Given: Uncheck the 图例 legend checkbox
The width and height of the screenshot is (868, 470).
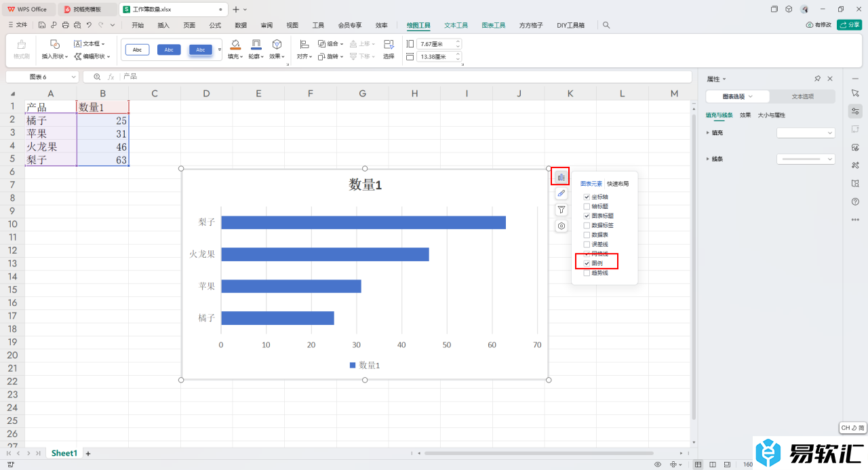Looking at the screenshot, I should [x=587, y=263].
